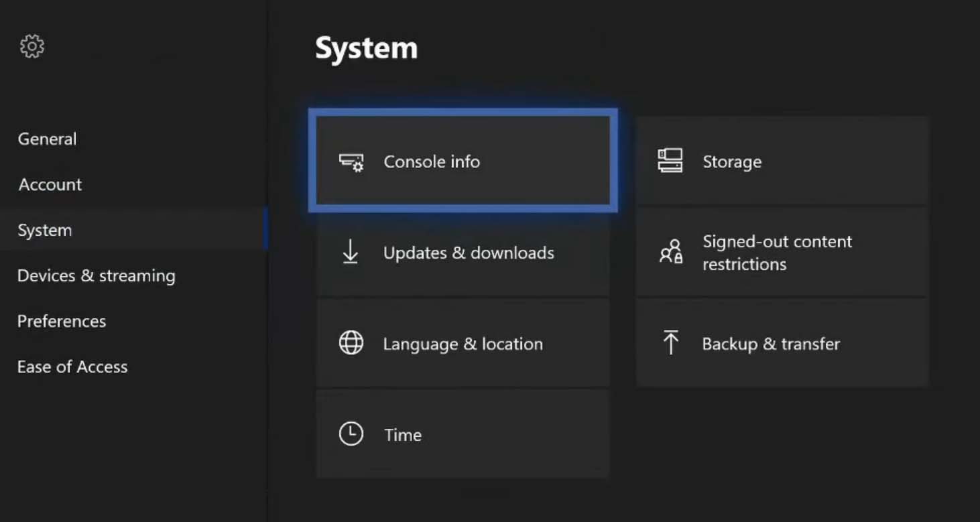
Task: Click the Backup & transfer upload arrow icon
Action: coord(670,343)
